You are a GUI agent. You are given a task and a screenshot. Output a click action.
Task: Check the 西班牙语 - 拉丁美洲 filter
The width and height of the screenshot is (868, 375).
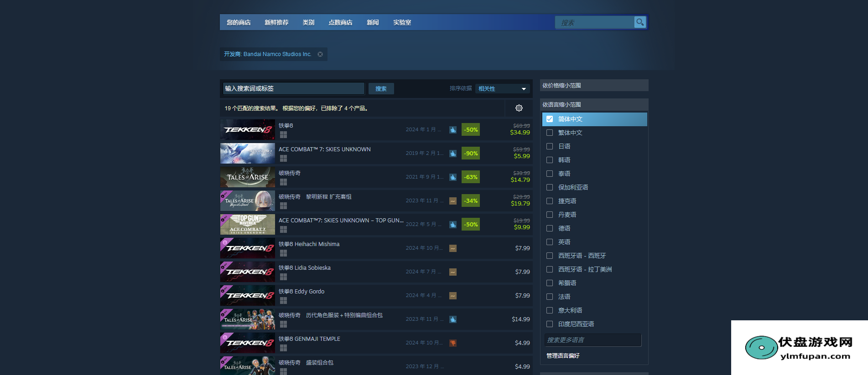[550, 269]
